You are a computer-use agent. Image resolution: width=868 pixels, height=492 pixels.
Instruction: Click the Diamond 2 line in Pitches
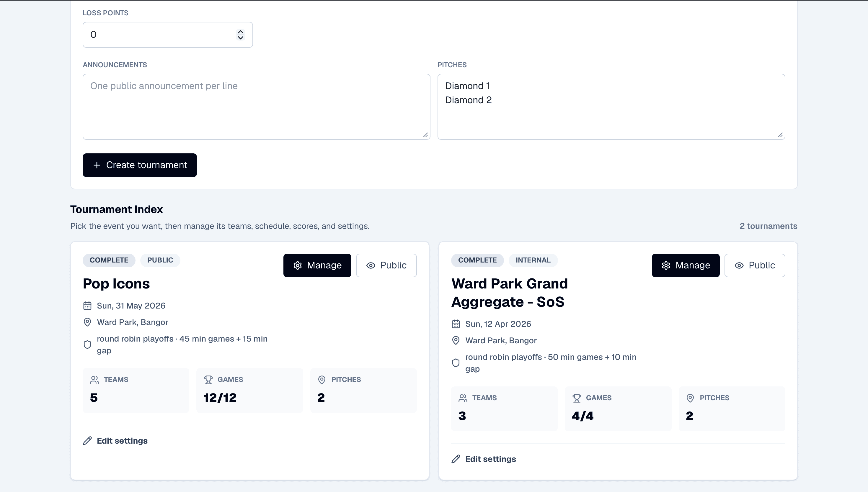pos(468,100)
